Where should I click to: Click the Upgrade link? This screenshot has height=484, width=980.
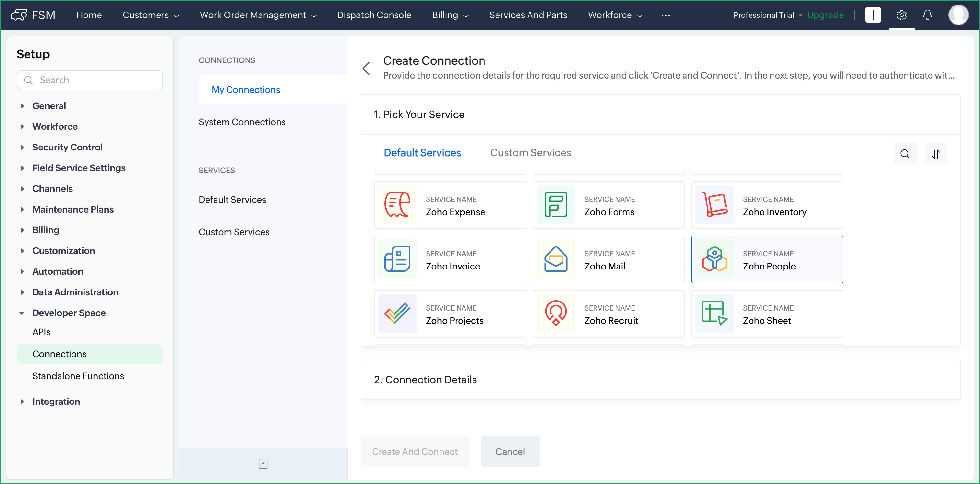point(825,15)
